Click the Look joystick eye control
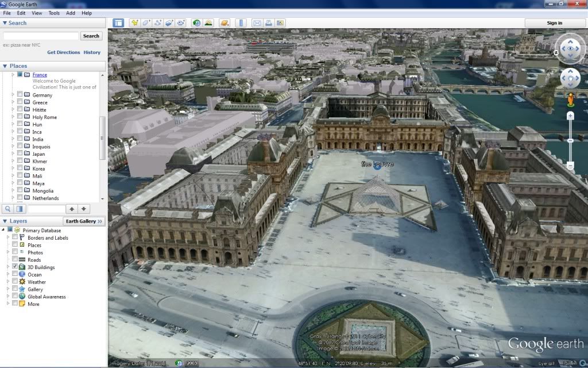The width and height of the screenshot is (588, 368). click(x=570, y=49)
